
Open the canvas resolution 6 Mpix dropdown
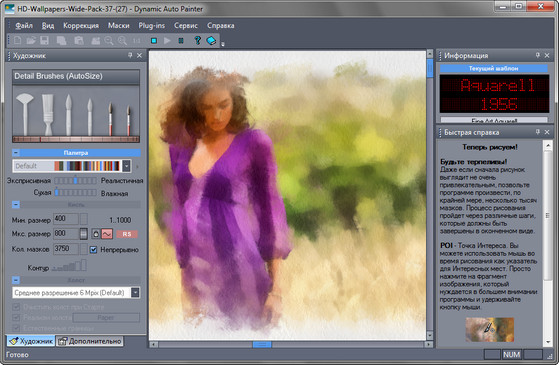pyautogui.click(x=135, y=293)
